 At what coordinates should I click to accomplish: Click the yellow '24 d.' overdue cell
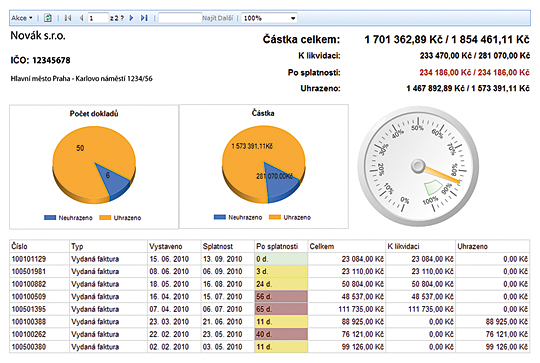281,284
